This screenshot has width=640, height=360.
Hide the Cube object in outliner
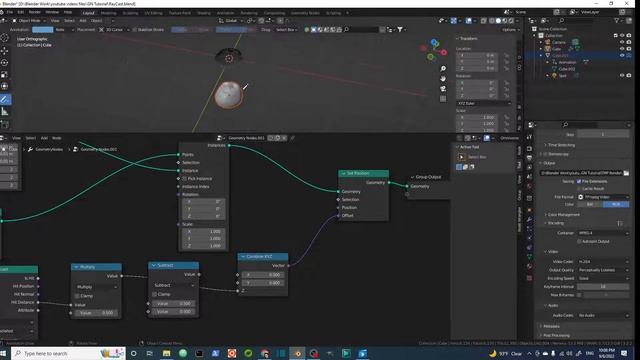[622, 49]
